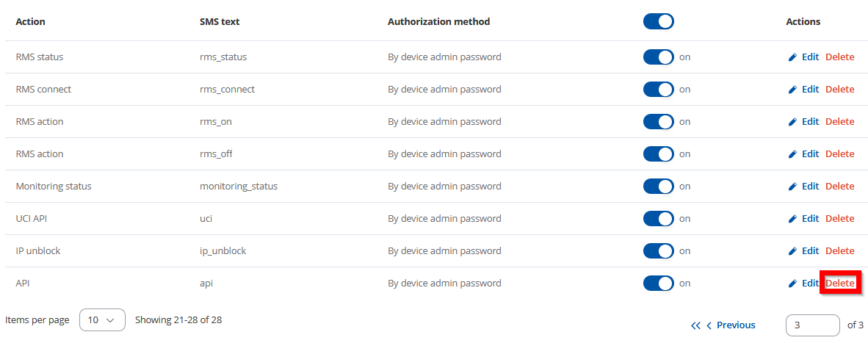The image size is (868, 343).
Task: Click the pencil icon for api row
Action: pyautogui.click(x=792, y=284)
